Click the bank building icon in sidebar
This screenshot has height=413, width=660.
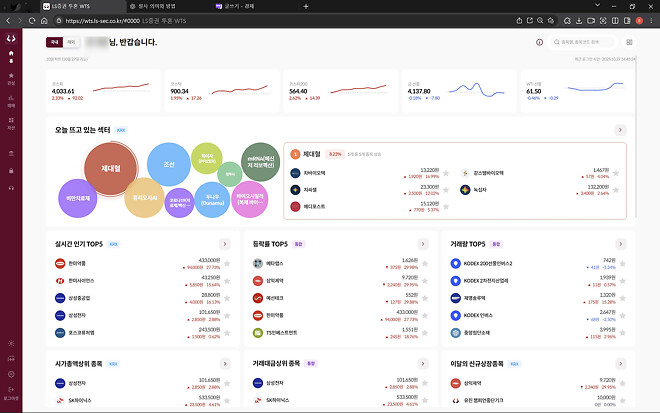point(11,153)
